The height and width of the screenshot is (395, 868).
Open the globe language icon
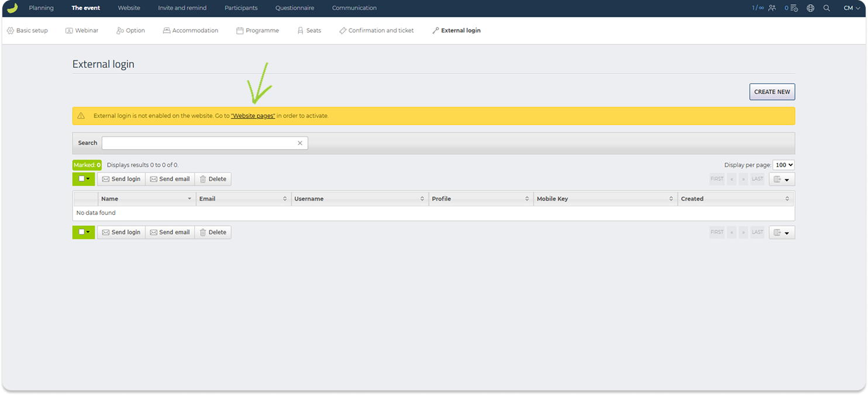coord(810,8)
